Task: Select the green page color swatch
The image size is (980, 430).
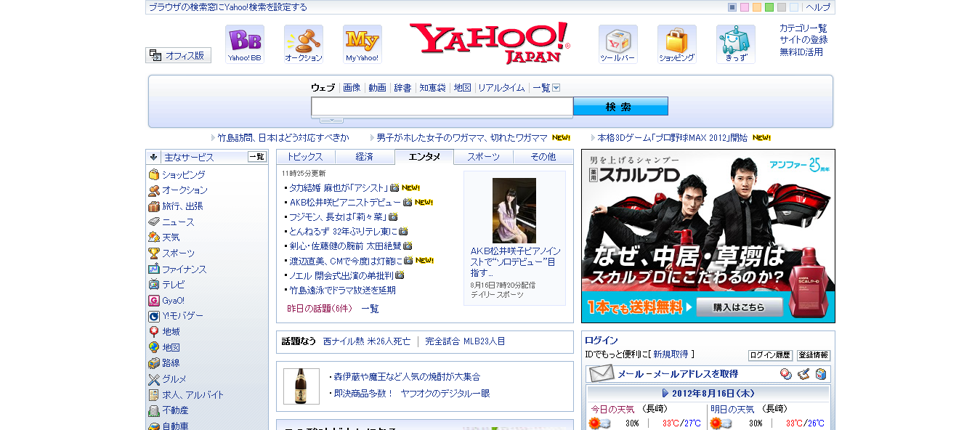Action: coord(769,7)
